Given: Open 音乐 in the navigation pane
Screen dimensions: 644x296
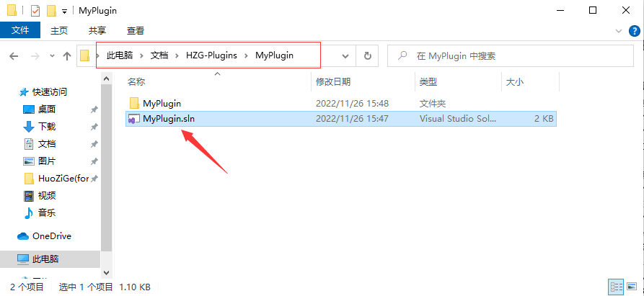Looking at the screenshot, I should point(47,212).
